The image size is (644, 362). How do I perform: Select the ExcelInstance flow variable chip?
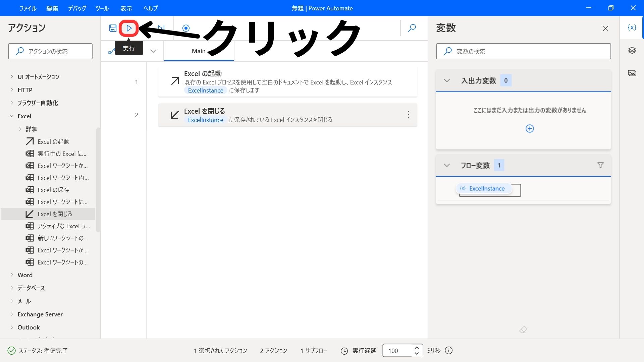(483, 188)
